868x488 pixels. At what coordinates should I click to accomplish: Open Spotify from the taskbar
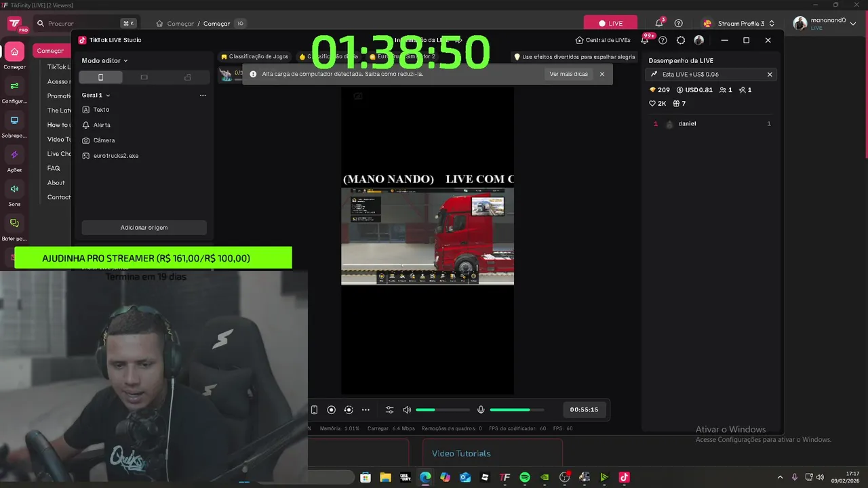coord(525,477)
